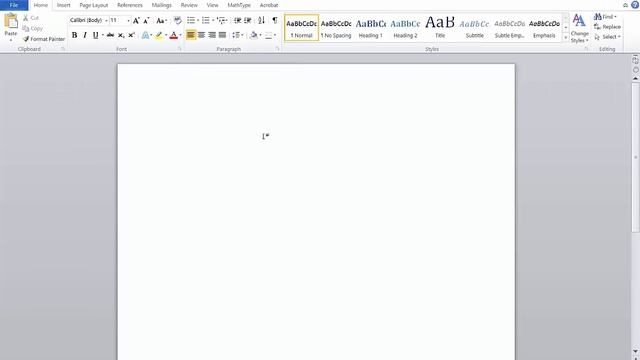Image resolution: width=640 pixels, height=360 pixels.
Task: Expand the underline style arrow
Action: pyautogui.click(x=102, y=35)
